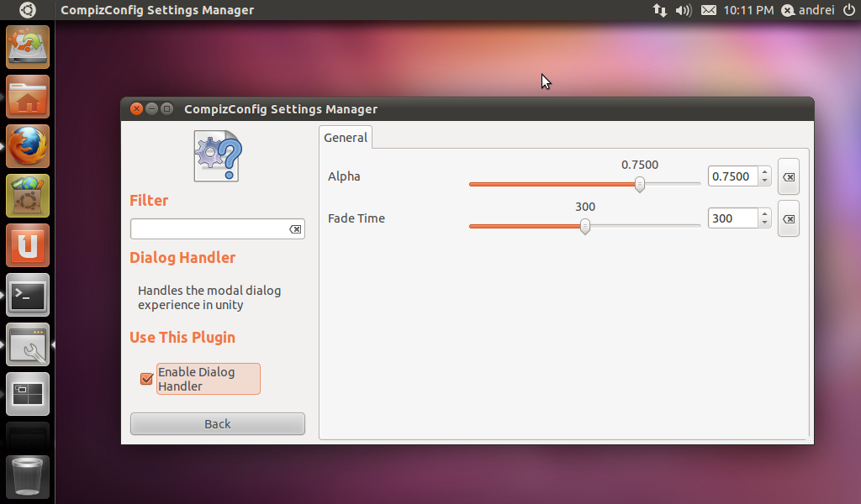Decrease Fade Time with down arrow

tap(764, 223)
